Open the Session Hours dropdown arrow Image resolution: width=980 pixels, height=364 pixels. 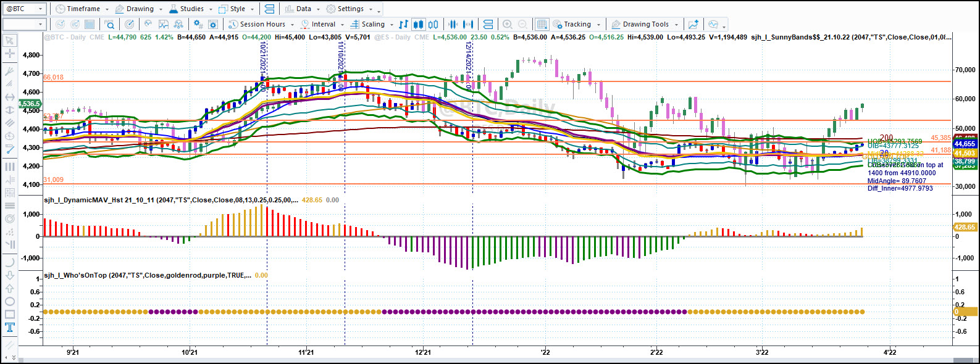(x=292, y=25)
